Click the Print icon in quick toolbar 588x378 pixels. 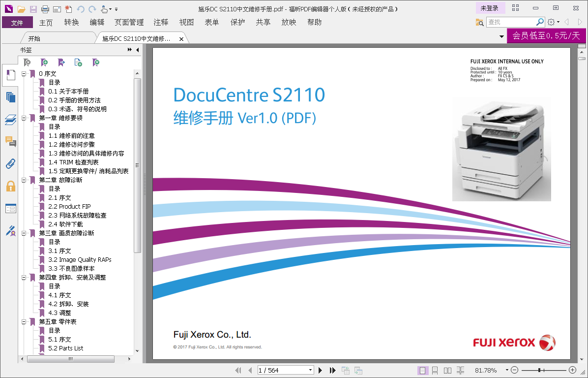pos(45,9)
